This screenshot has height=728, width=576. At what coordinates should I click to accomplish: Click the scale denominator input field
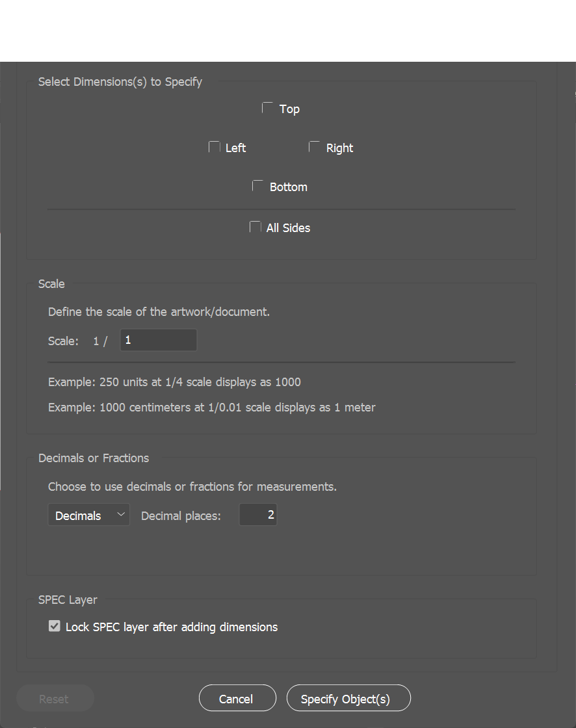click(158, 339)
